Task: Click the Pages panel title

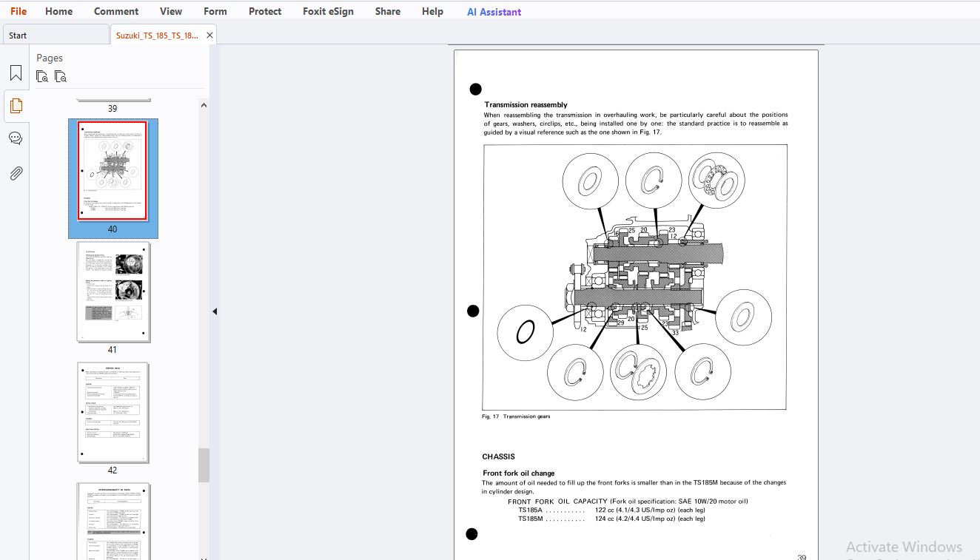Action: click(x=50, y=58)
